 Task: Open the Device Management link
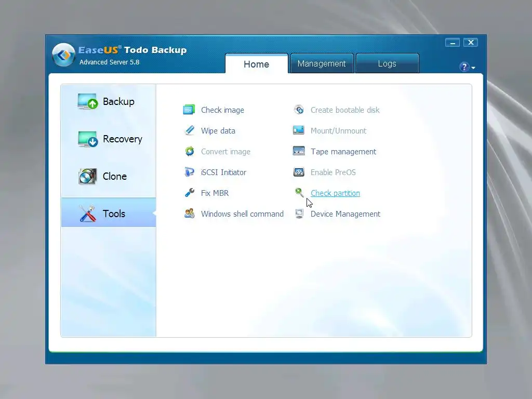(345, 214)
